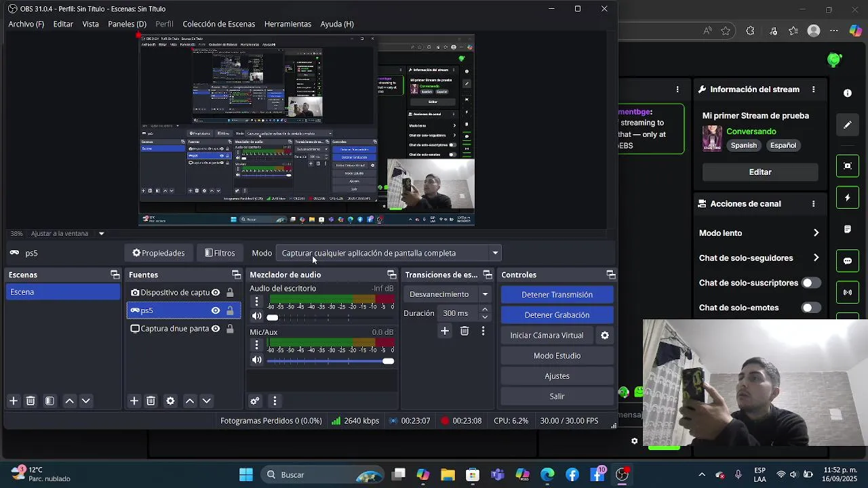Open audio mixer menu dots at bottom

(275, 401)
